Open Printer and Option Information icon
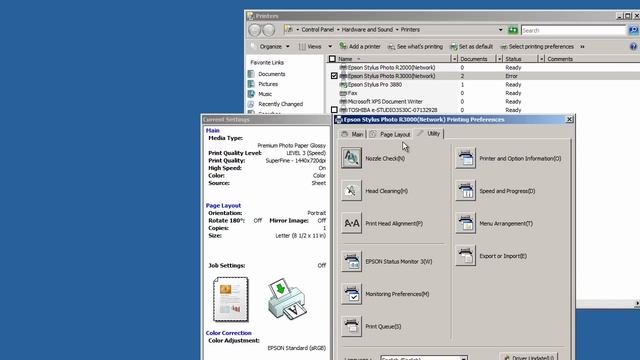This screenshot has width=640, height=360. [466, 158]
